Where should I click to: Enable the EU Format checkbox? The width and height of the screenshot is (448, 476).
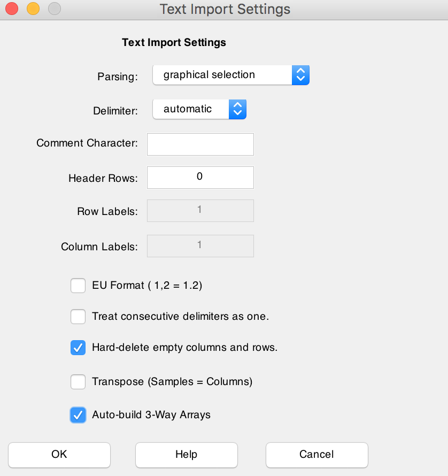point(78,286)
